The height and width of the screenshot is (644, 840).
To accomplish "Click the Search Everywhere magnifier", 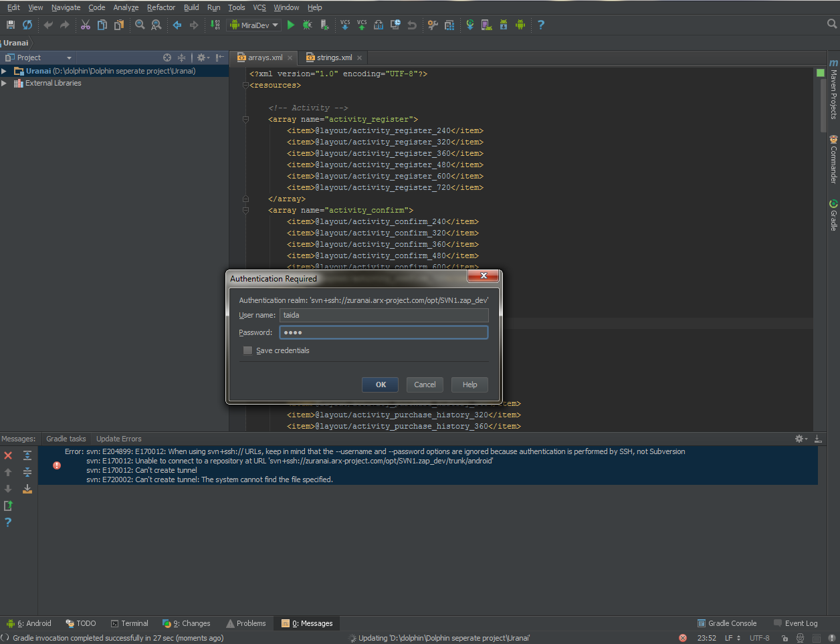I will click(x=832, y=23).
